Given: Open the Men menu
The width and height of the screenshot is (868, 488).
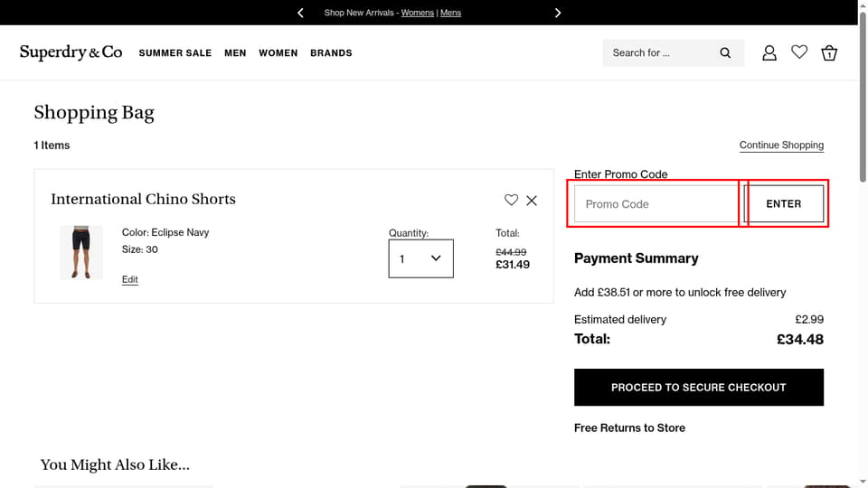Looking at the screenshot, I should pos(235,53).
